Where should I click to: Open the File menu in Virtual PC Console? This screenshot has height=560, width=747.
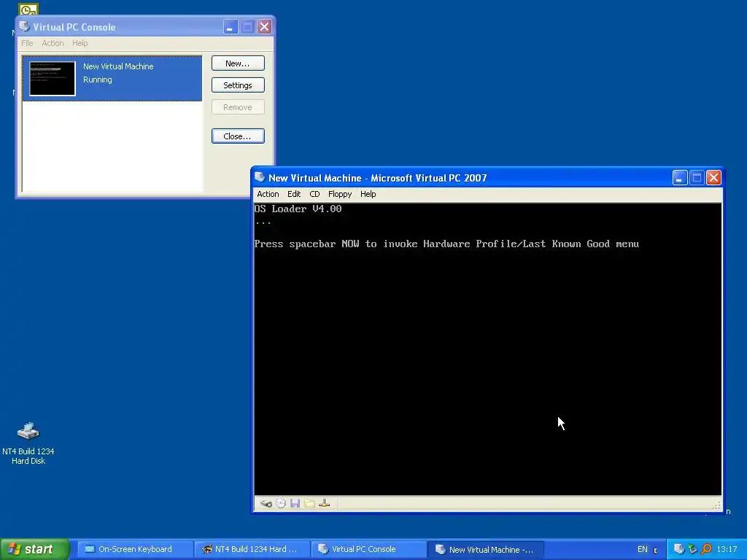coord(27,43)
